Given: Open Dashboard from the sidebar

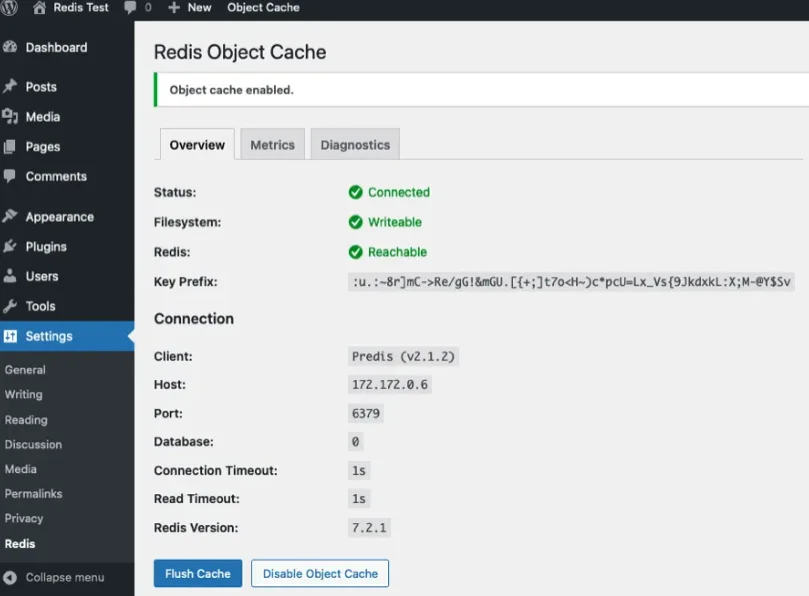Looking at the screenshot, I should pyautogui.click(x=55, y=47).
